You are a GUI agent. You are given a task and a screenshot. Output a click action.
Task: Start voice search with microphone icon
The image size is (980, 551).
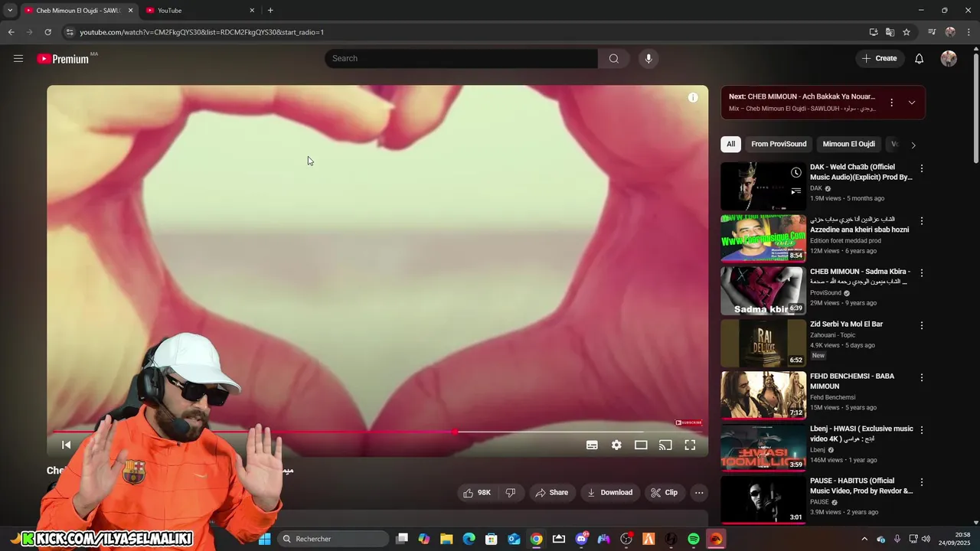(x=648, y=58)
